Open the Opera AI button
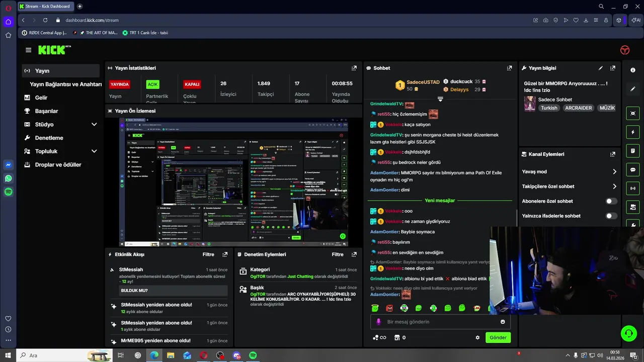Screen dimensions: 644x362 click(635, 20)
